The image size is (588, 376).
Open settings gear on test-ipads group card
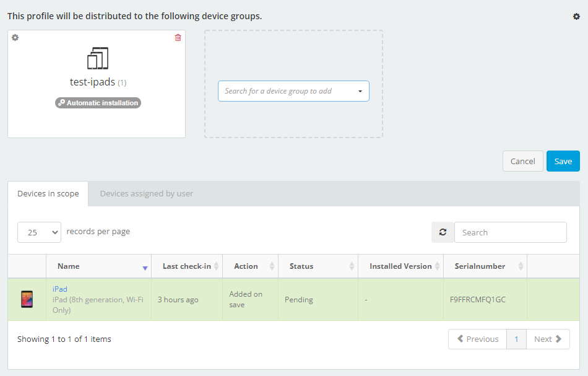pos(15,38)
